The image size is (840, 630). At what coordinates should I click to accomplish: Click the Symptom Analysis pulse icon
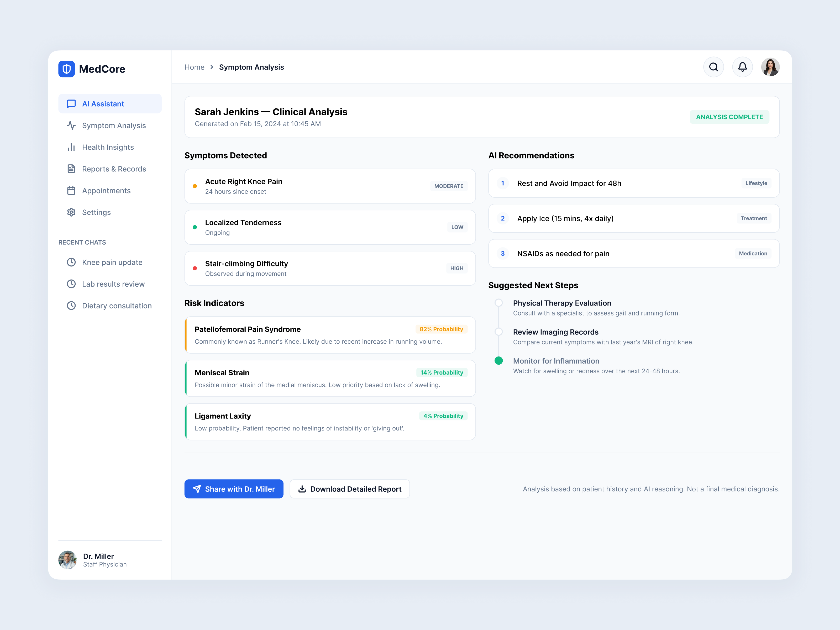pos(71,125)
